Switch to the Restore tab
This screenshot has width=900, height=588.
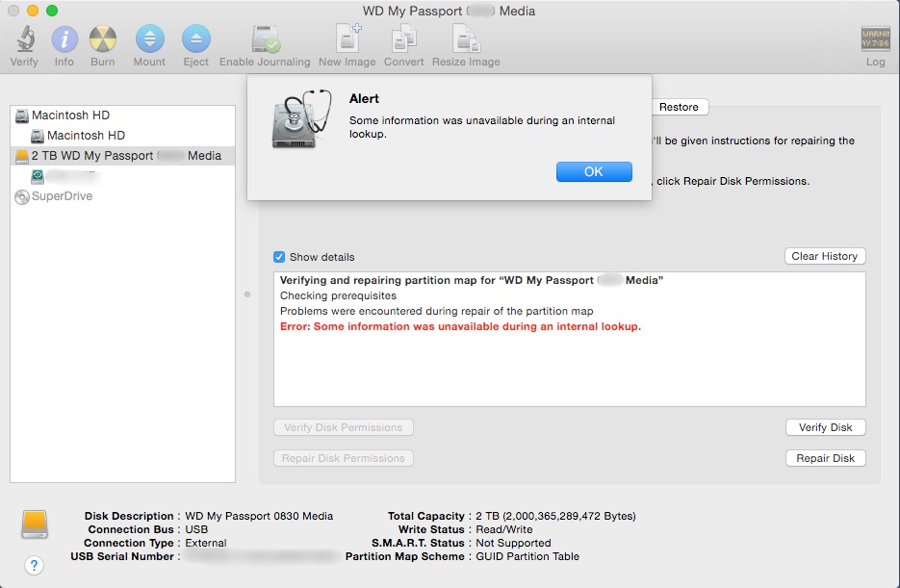coord(679,107)
